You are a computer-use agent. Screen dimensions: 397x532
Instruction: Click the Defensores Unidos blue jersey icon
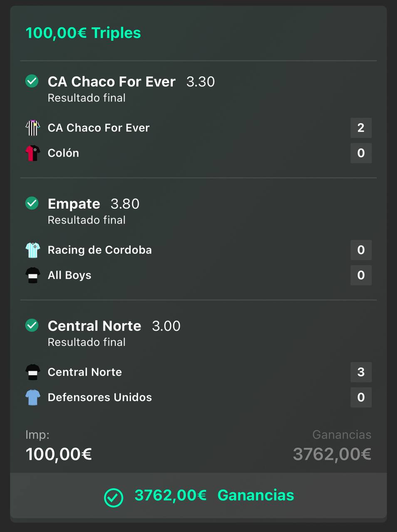point(33,397)
